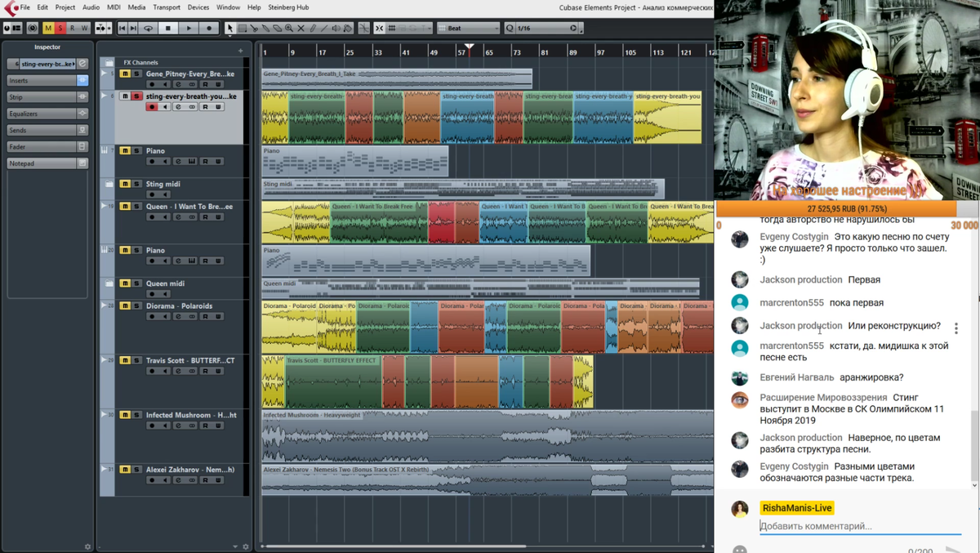
Task: Open edit channel settings in Inspector header
Action: pos(82,64)
